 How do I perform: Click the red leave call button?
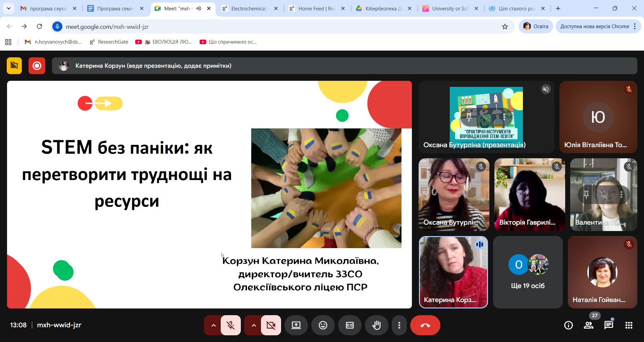(425, 325)
